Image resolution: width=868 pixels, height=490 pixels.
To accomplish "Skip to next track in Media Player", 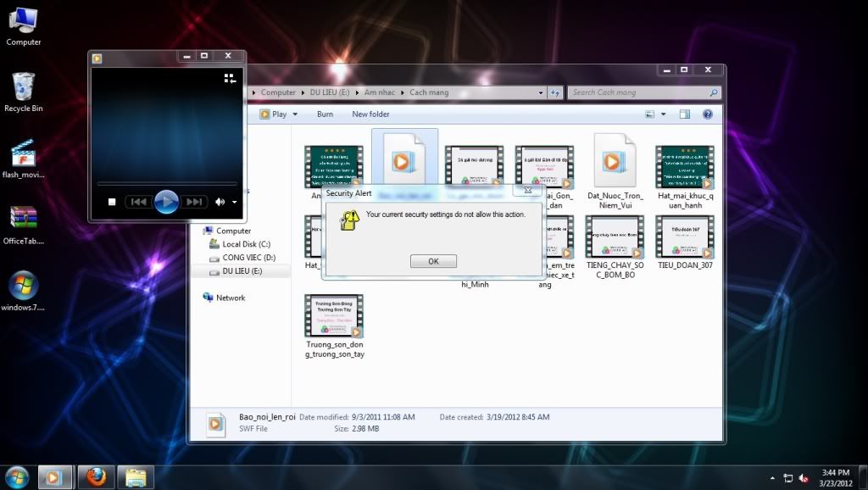I will 194,202.
